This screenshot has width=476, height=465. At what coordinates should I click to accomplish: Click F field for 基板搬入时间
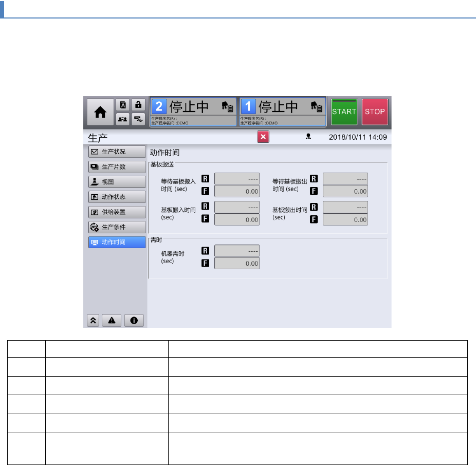pyautogui.click(x=237, y=219)
